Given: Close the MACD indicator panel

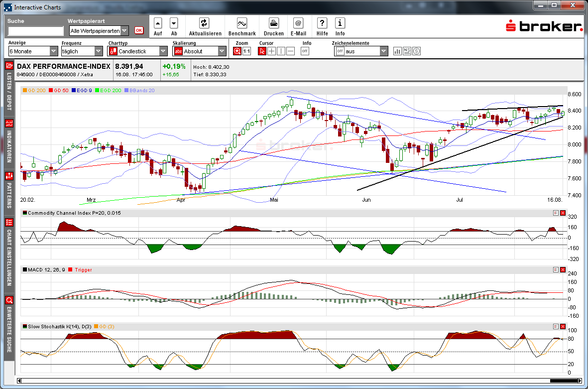Looking at the screenshot, I should point(563,270).
